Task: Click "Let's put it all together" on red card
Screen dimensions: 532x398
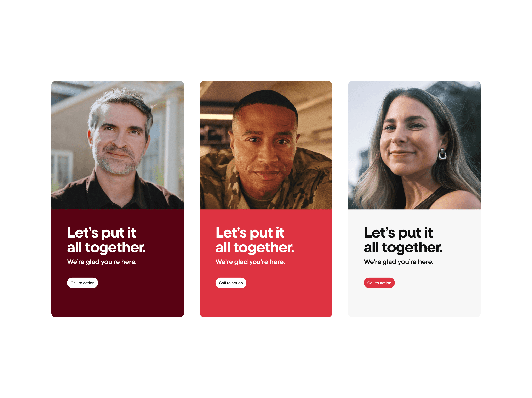Action: tap(255, 240)
